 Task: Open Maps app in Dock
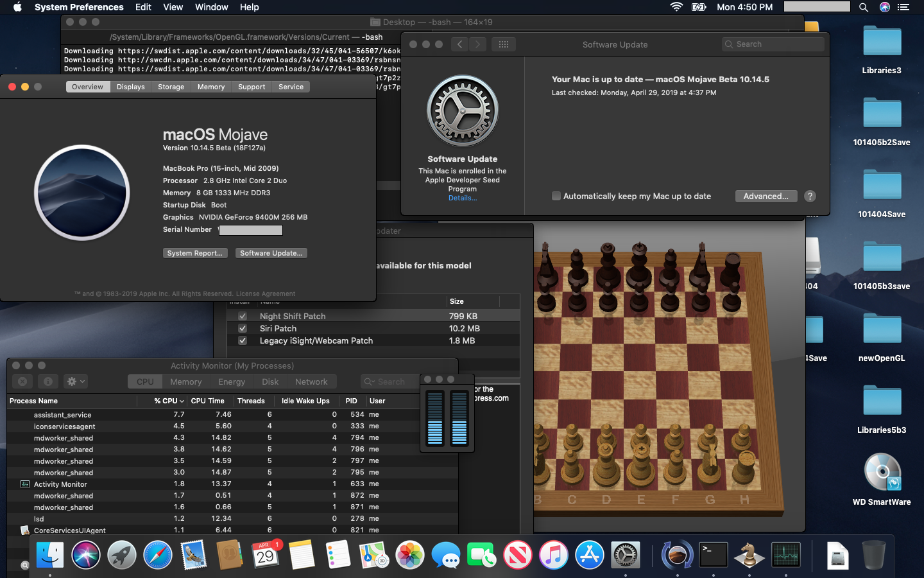click(x=373, y=555)
